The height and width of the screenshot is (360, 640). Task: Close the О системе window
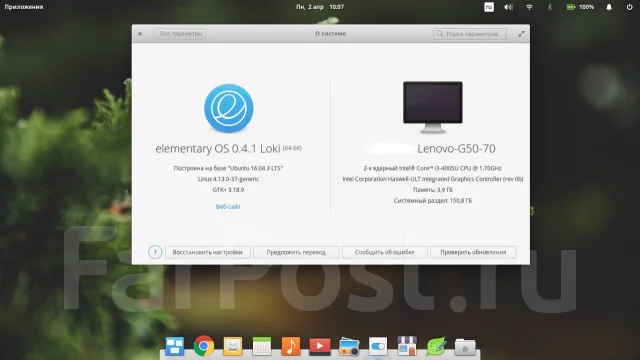coord(140,33)
